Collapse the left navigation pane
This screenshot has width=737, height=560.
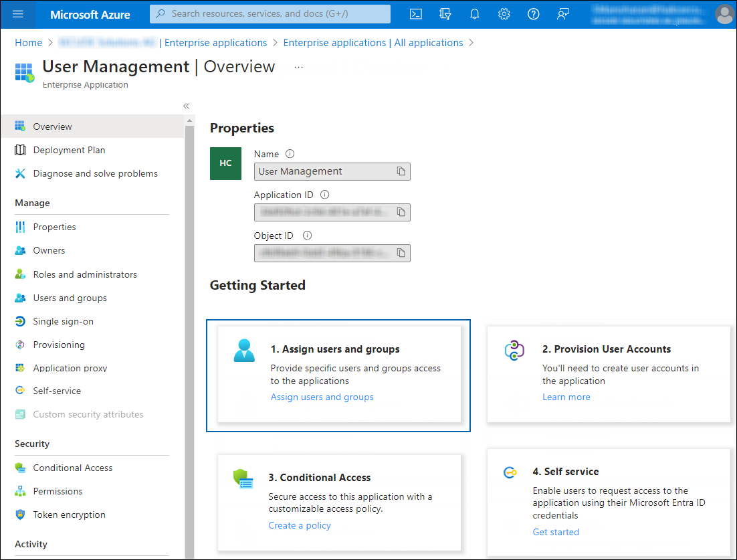click(186, 106)
